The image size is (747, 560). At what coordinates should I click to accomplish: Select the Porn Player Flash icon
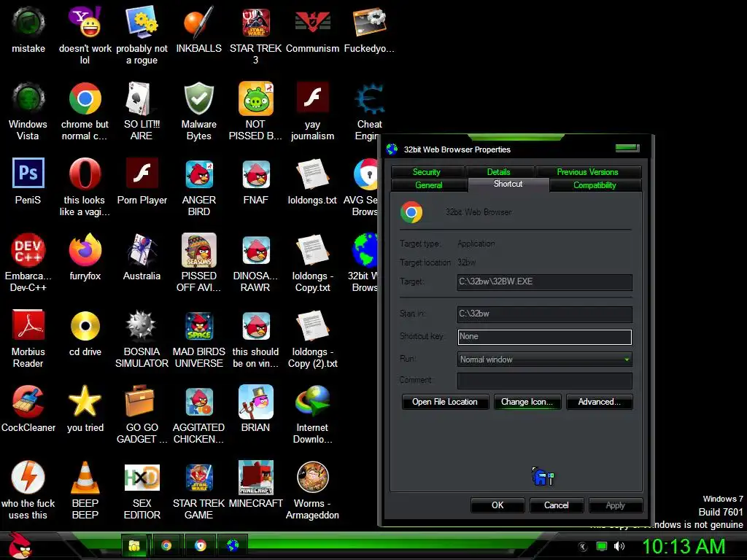[x=142, y=181]
